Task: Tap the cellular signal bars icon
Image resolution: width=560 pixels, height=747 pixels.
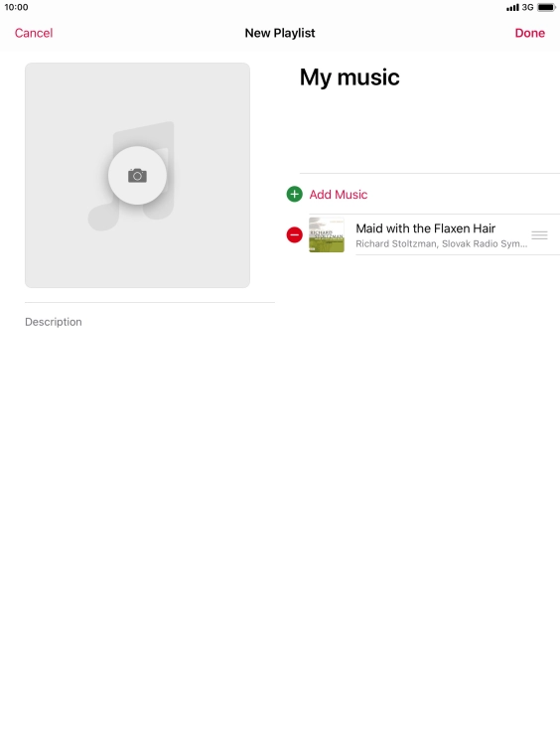Action: (512, 8)
